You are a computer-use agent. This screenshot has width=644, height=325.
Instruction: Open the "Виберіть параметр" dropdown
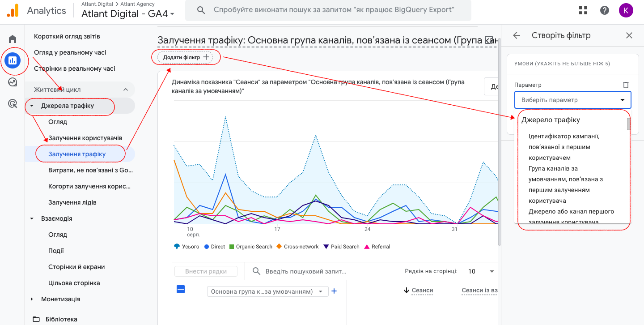pyautogui.click(x=572, y=100)
